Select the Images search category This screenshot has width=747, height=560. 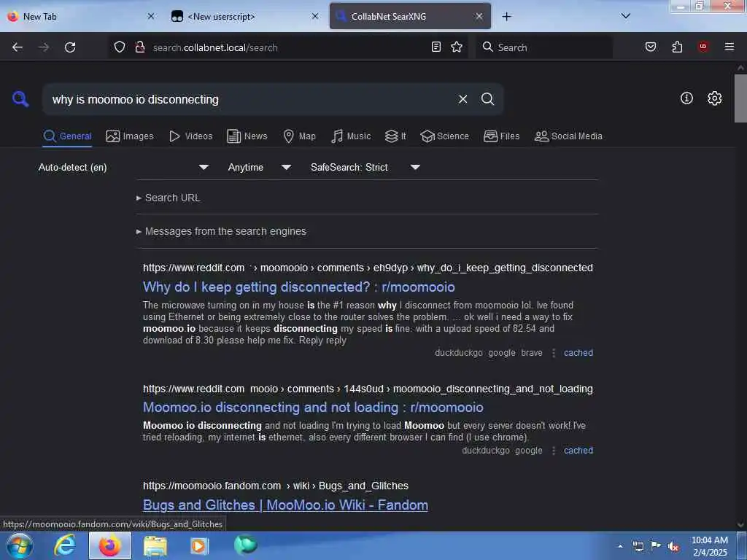click(130, 136)
